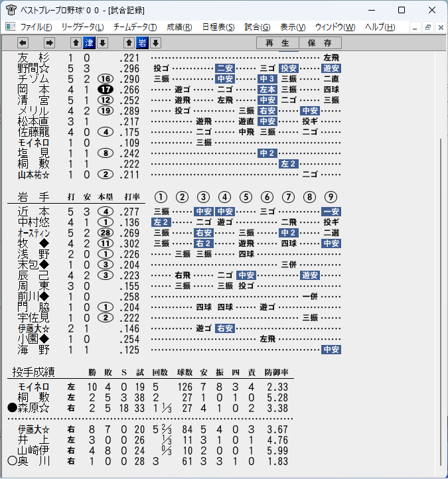This screenshot has height=479, width=448.
Task: Click batter name チゾム
Action: click(34, 79)
